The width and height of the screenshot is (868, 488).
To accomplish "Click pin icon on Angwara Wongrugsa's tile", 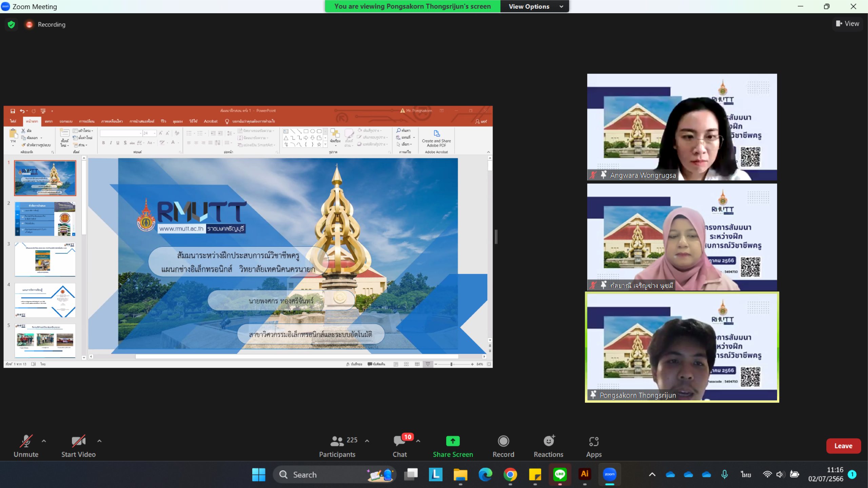I will [x=604, y=175].
